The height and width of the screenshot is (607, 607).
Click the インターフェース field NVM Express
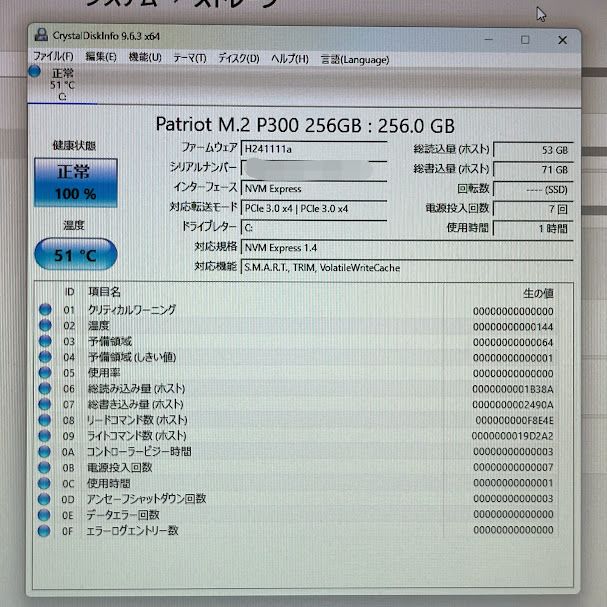click(x=314, y=188)
